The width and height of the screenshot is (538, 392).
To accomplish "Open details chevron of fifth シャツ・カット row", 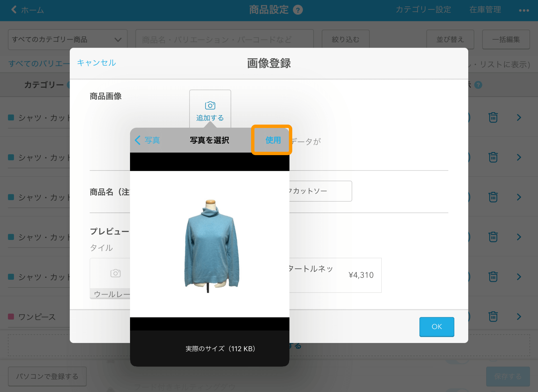I will (519, 277).
